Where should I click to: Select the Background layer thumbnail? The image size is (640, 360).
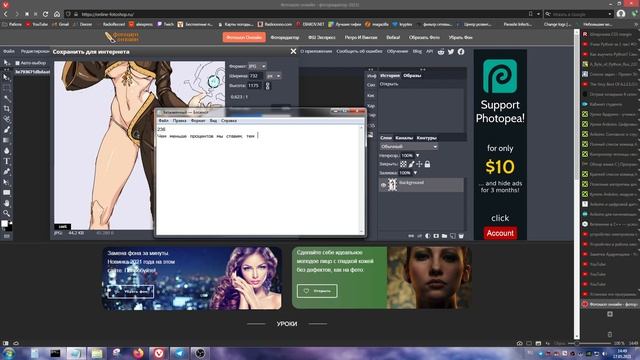392,185
